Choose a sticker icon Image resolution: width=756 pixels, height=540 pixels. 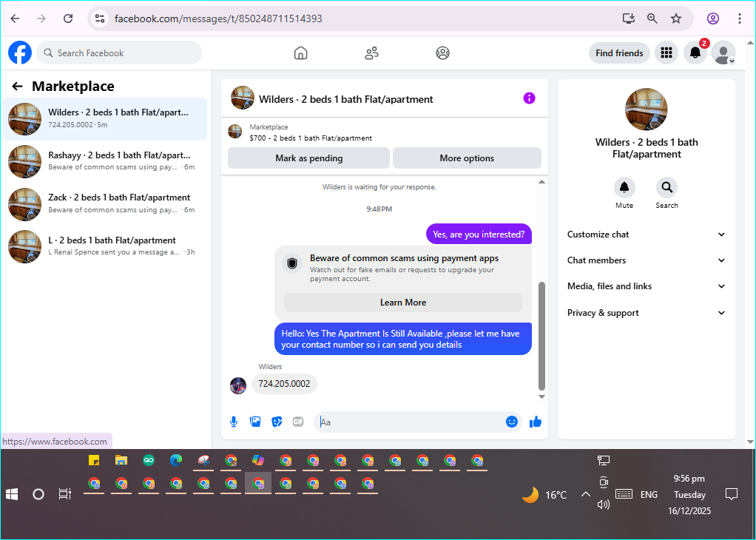click(277, 422)
